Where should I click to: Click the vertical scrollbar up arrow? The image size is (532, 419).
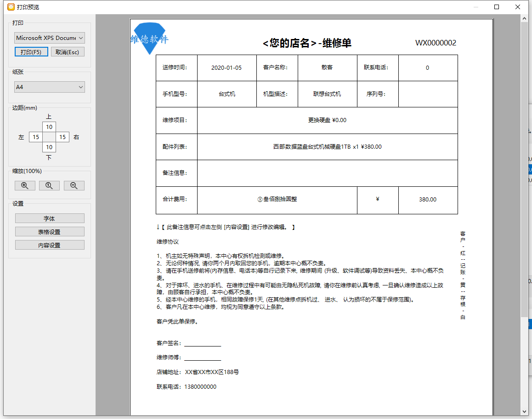524,19
